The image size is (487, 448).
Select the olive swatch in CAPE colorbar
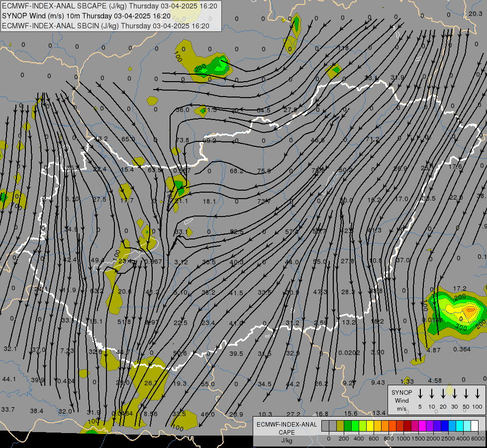[x=340, y=426]
